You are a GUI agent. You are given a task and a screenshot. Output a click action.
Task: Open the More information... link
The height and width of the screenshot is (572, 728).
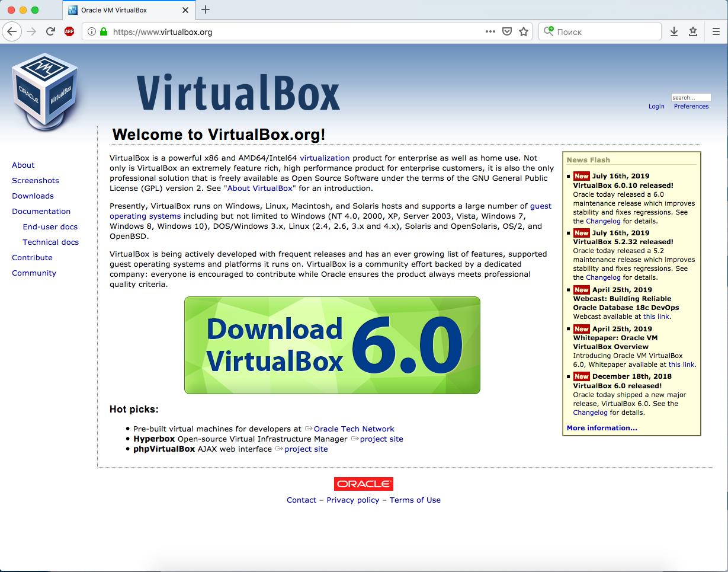point(602,428)
